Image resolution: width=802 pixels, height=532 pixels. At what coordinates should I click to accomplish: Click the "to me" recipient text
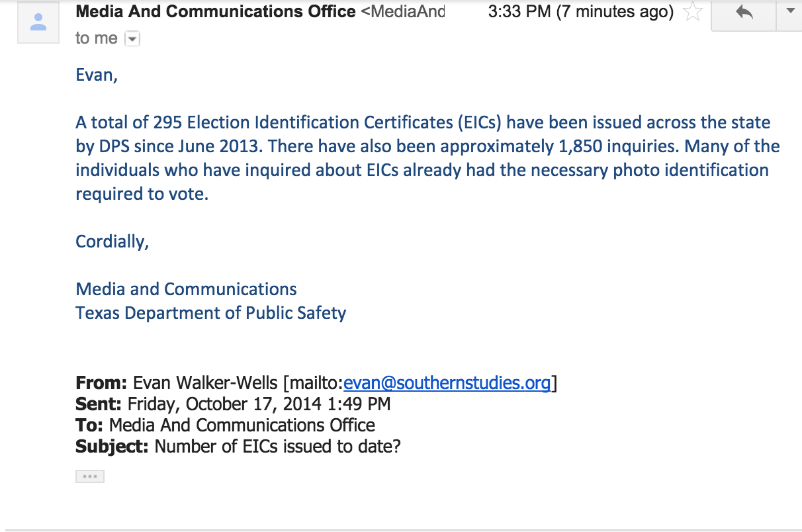97,38
